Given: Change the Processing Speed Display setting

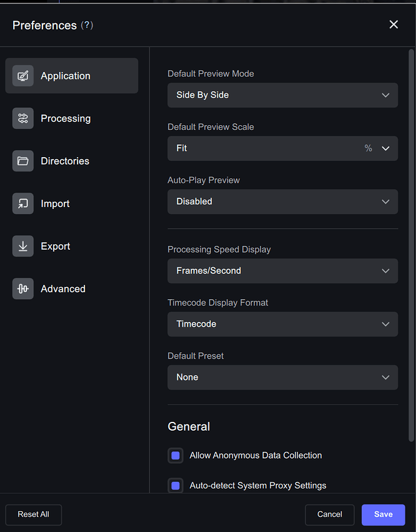Looking at the screenshot, I should pos(282,270).
